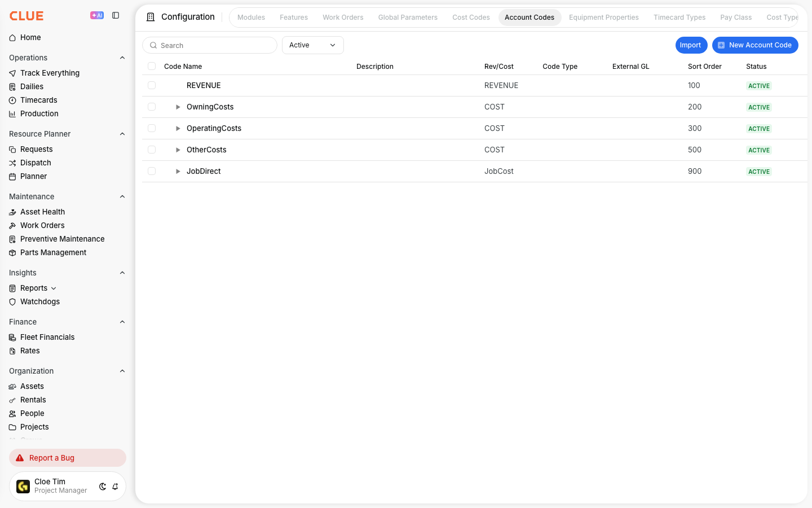
Task: Open Track Everything location icon
Action: (x=12, y=73)
